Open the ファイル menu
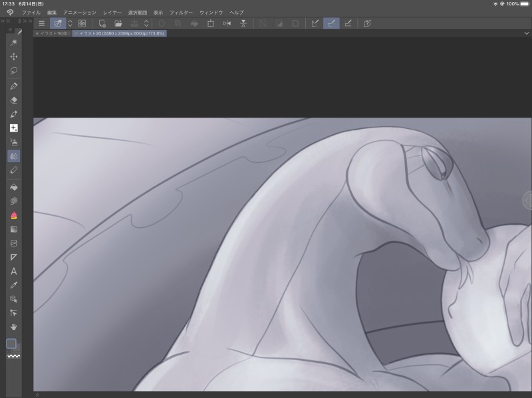 click(31, 13)
